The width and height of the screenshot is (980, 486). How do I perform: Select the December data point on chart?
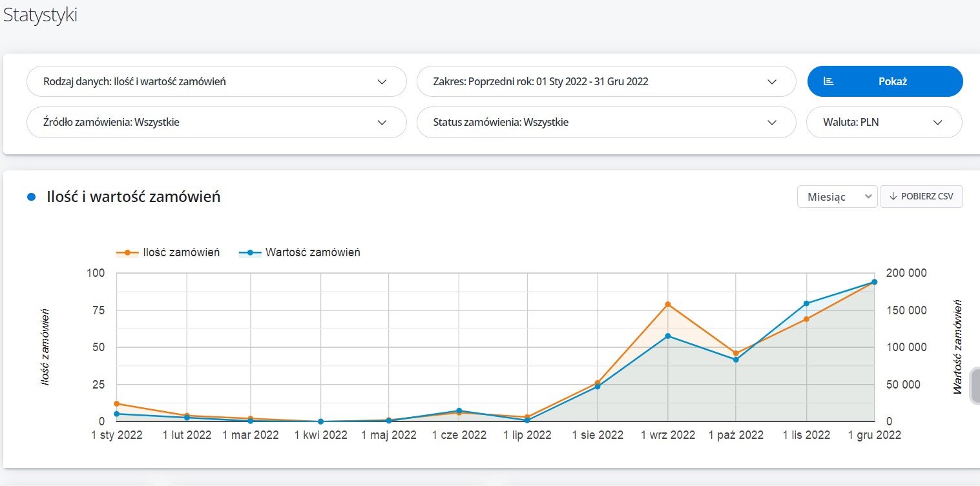point(874,282)
